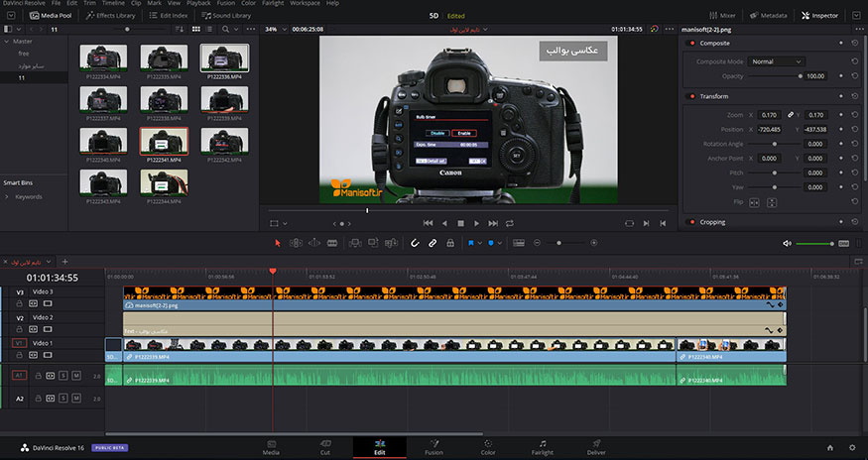Open the Metadata panel
Viewport: 868px width, 460px height.
click(x=769, y=16)
